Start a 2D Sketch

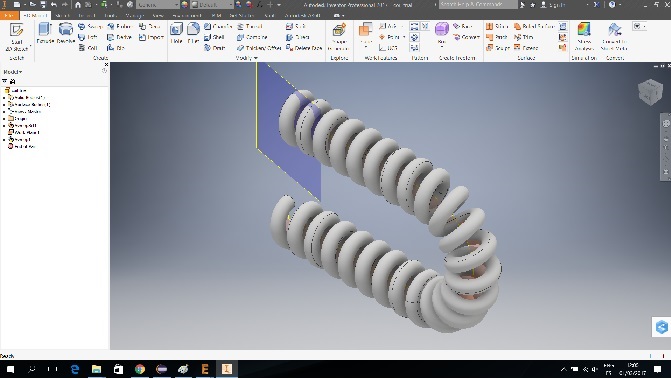tap(17, 38)
